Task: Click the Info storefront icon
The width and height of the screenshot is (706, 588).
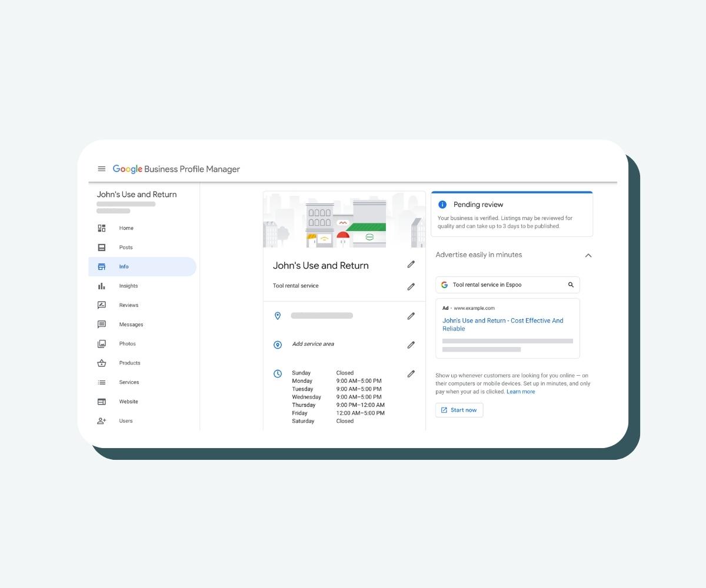Action: point(102,266)
